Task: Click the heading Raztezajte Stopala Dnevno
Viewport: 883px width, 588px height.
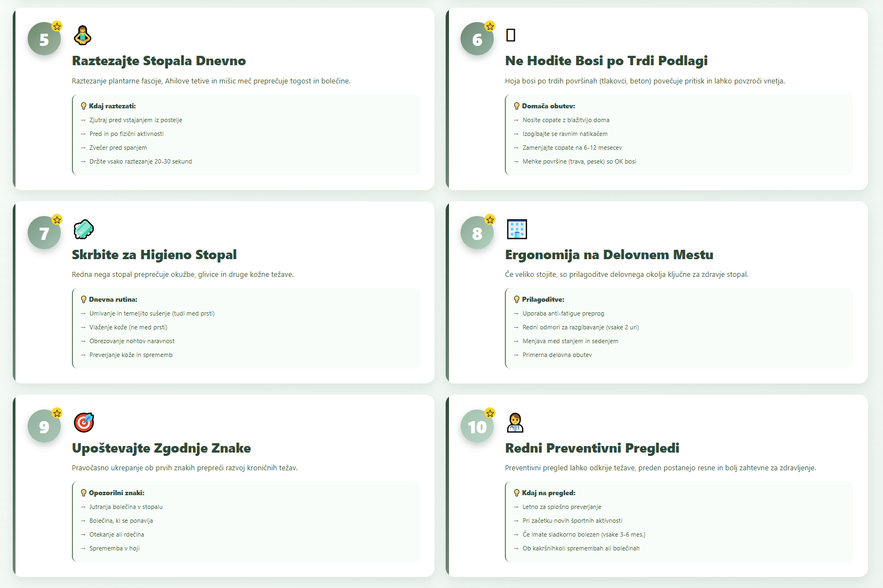Action: (159, 61)
